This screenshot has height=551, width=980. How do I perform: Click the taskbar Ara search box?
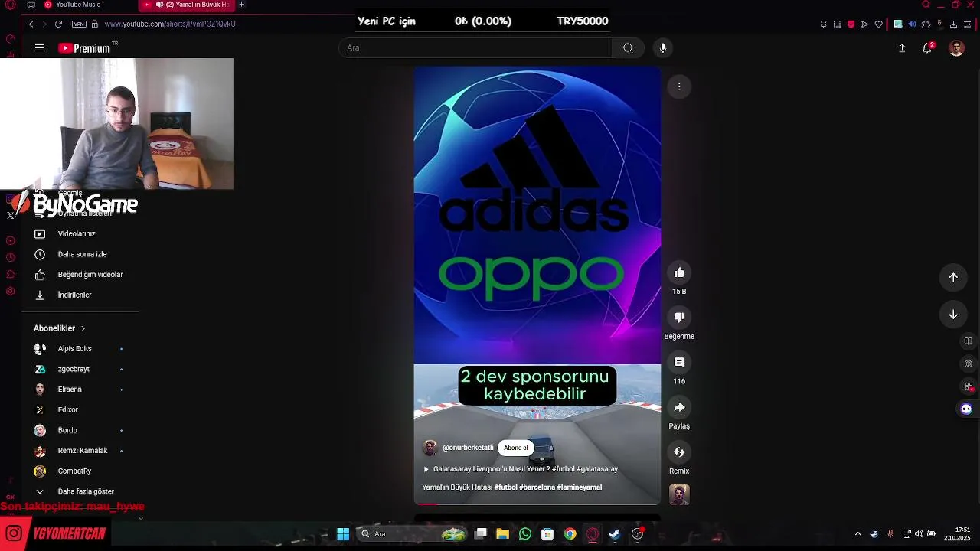click(x=413, y=534)
